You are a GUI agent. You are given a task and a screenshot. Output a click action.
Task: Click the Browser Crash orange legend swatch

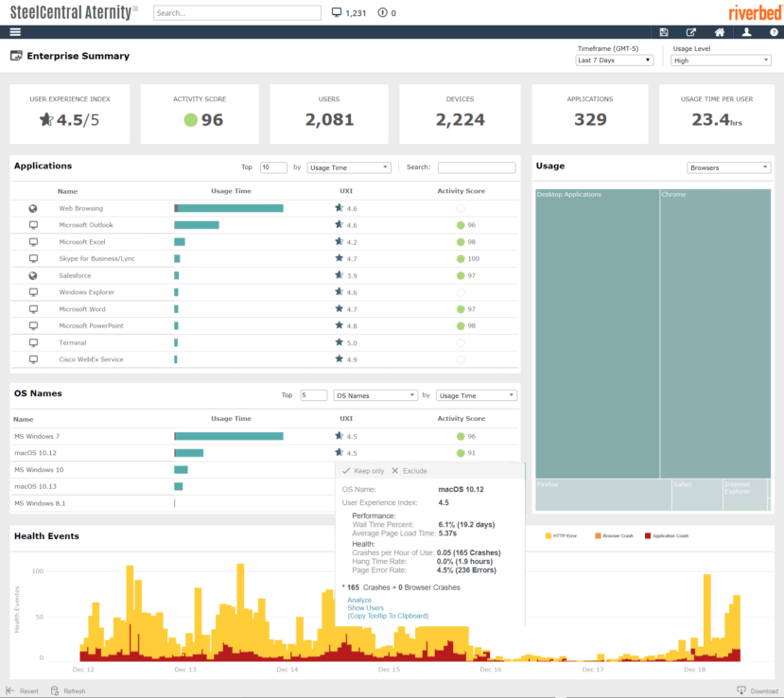click(x=598, y=535)
